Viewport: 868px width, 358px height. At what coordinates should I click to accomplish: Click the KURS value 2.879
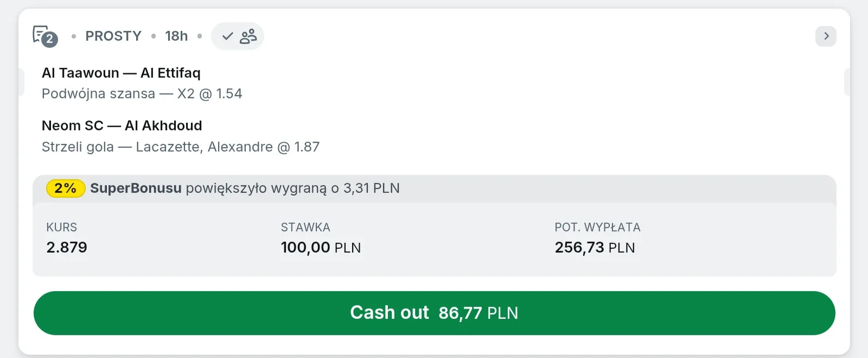point(67,247)
